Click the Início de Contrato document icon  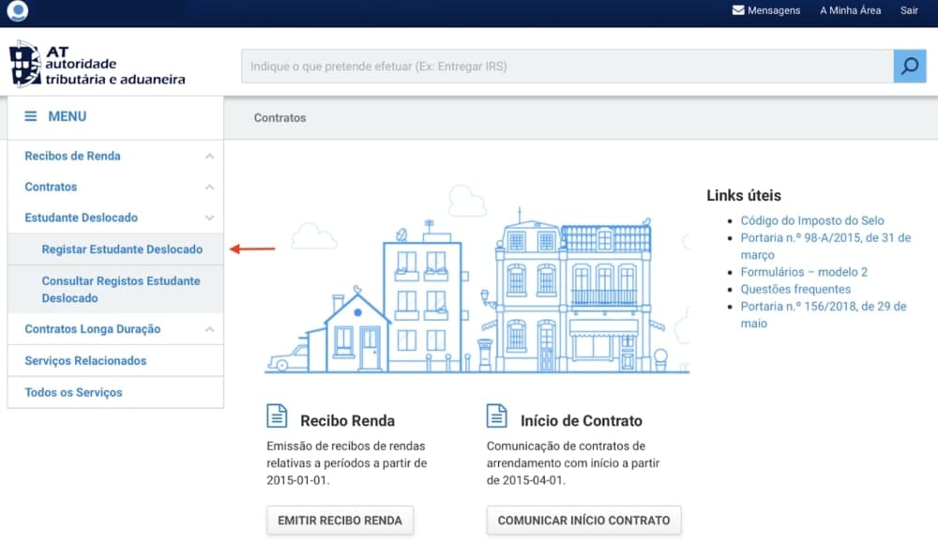pos(497,416)
